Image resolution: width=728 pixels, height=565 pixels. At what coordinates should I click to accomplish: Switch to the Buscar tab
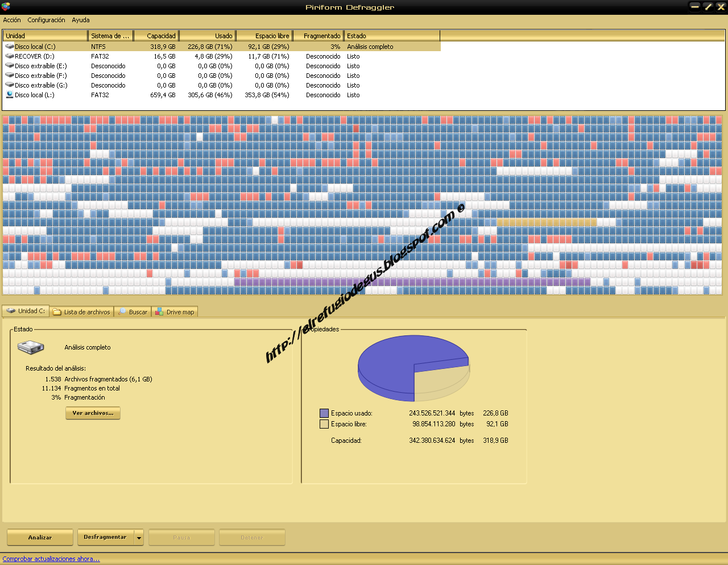(x=133, y=312)
